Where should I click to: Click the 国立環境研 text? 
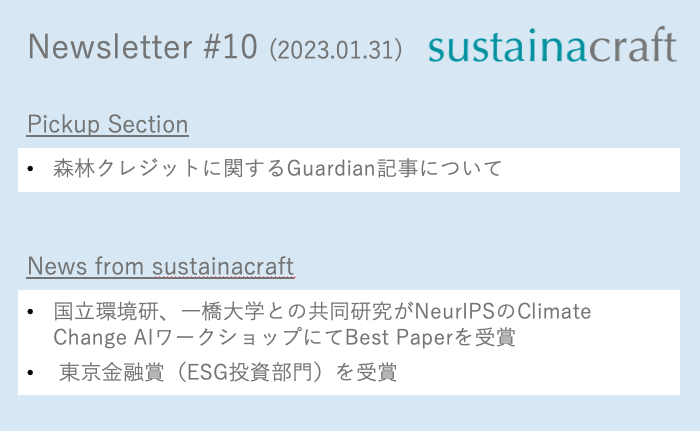pyautogui.click(x=98, y=311)
